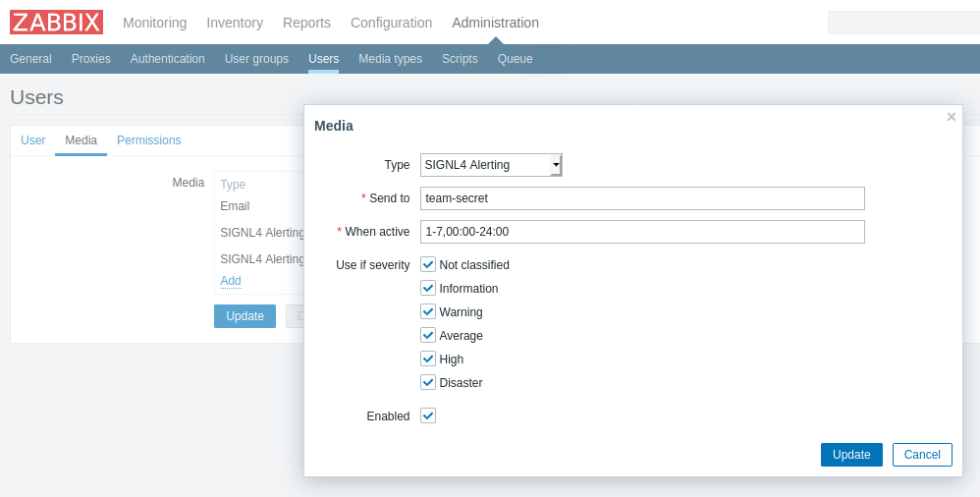Toggle the Warning severity checkbox
This screenshot has width=980, height=497.
pyautogui.click(x=428, y=311)
